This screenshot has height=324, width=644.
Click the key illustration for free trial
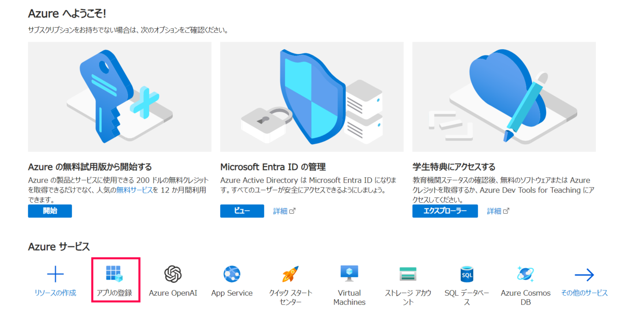[119, 97]
